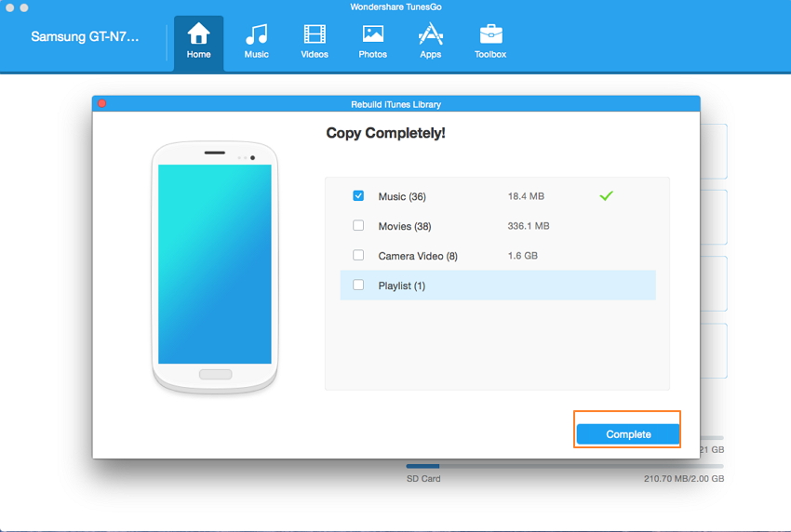Close the Rebuild iTunes Library dialog

coord(102,103)
